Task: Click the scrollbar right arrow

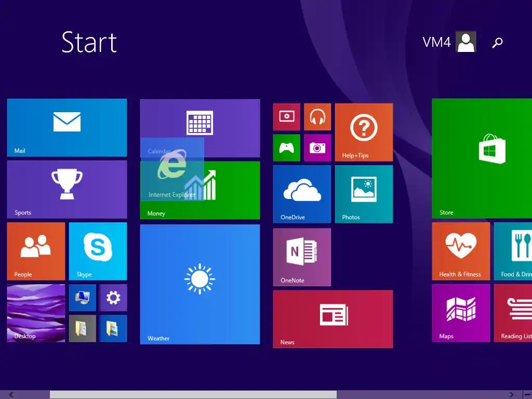Action: (x=512, y=395)
